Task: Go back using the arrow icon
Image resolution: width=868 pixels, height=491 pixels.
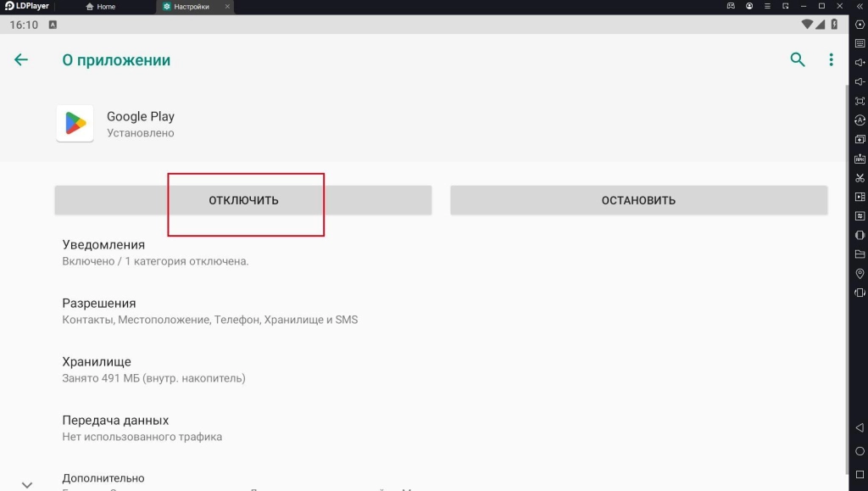Action: [x=21, y=59]
